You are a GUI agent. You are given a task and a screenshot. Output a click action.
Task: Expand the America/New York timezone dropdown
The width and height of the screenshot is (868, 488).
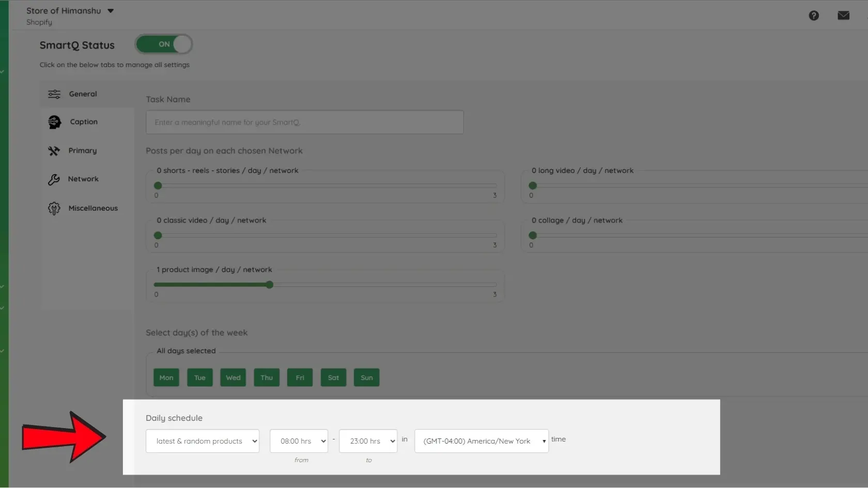pos(482,441)
